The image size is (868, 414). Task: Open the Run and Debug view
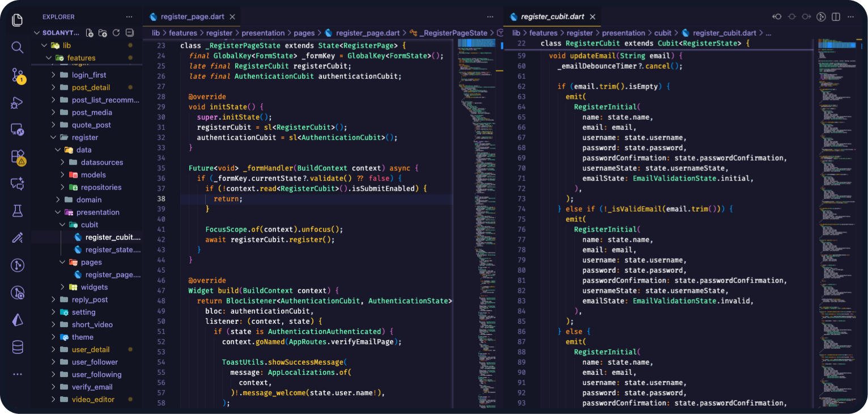[x=17, y=103]
